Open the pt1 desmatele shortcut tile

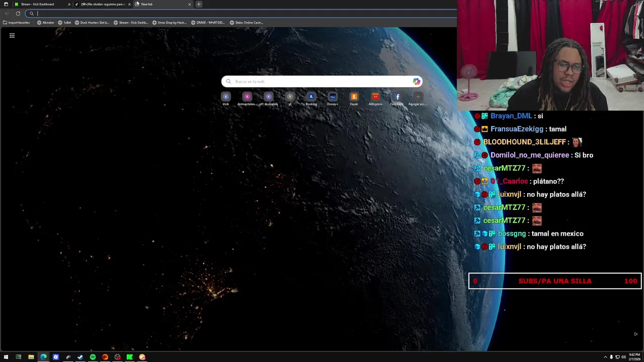(x=268, y=99)
